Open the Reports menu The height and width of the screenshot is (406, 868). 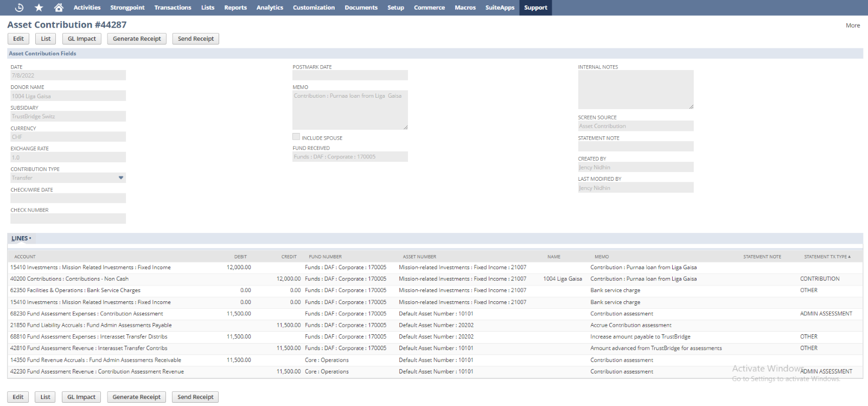coord(235,8)
